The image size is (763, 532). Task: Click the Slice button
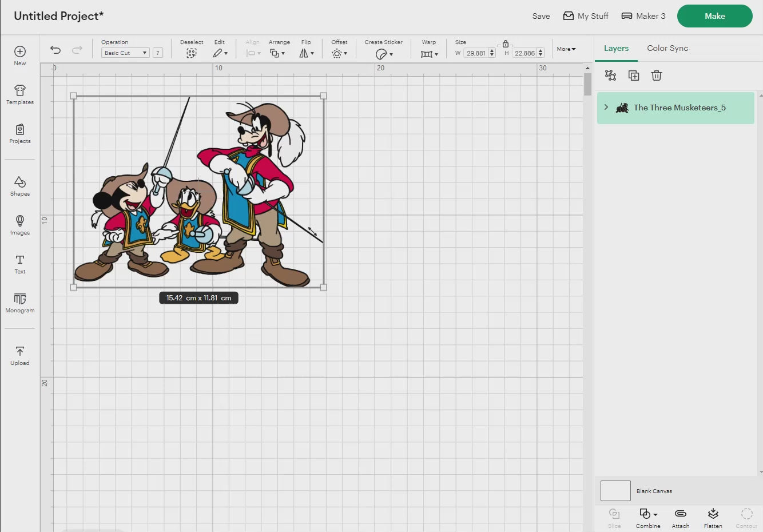click(614, 518)
